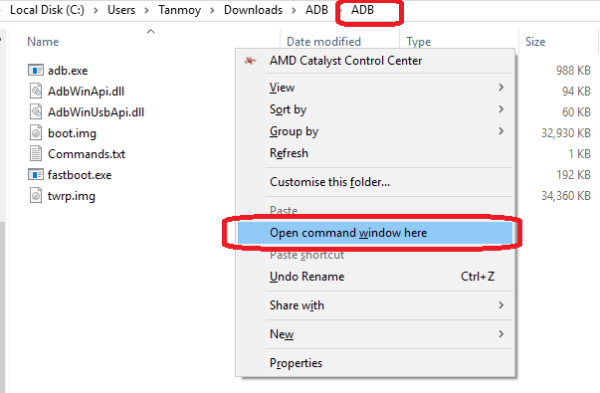The width and height of the screenshot is (600, 393).
Task: Expand the Sort by submenu arrow
Action: coord(501,109)
